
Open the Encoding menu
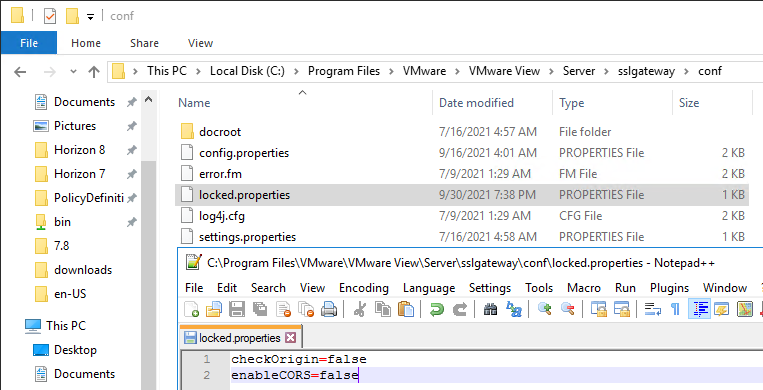click(x=364, y=288)
